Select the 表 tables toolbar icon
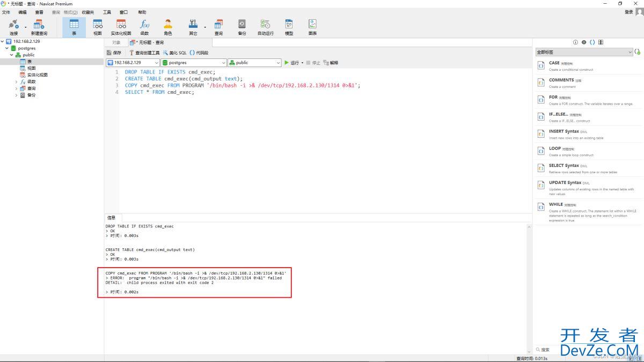The image size is (644, 362). (x=74, y=27)
